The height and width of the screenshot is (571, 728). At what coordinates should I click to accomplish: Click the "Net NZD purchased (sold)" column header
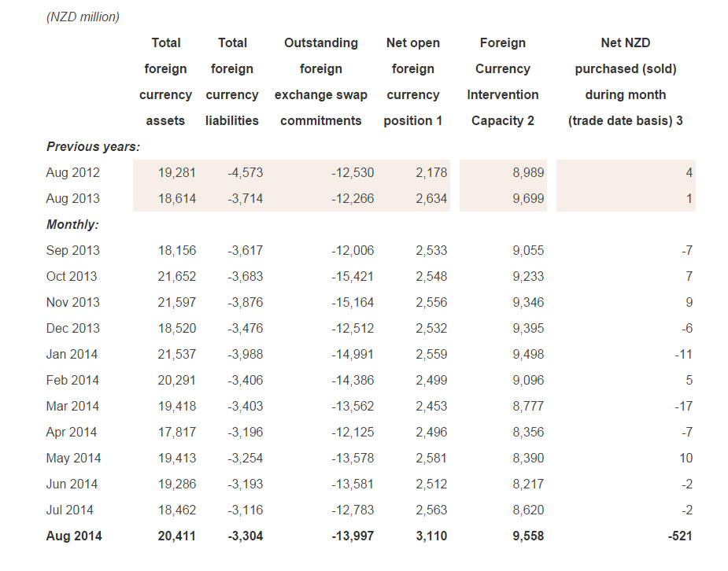[x=626, y=82]
